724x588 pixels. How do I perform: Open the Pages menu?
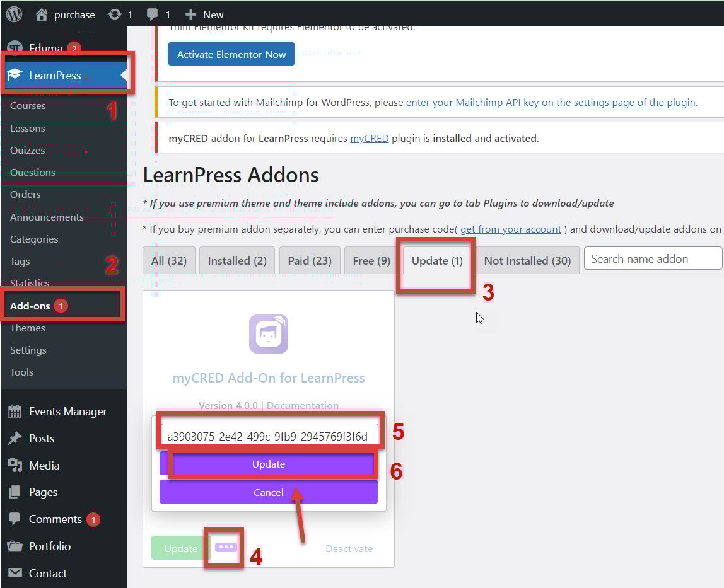(44, 492)
